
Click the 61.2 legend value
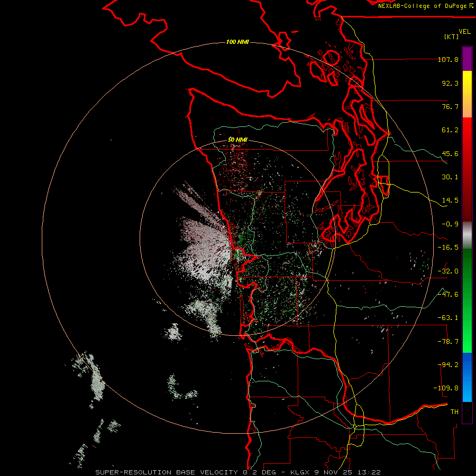(x=450, y=130)
